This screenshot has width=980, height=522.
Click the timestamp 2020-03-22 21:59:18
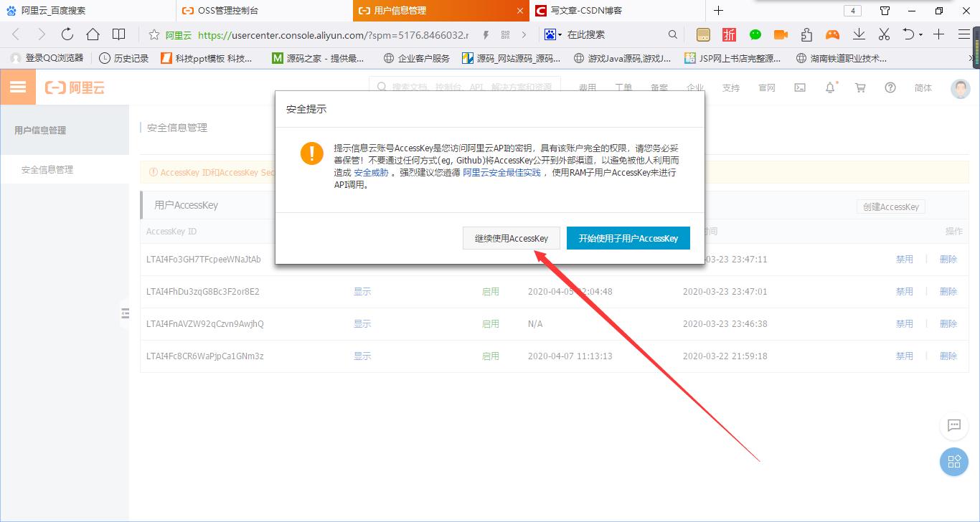coord(725,356)
